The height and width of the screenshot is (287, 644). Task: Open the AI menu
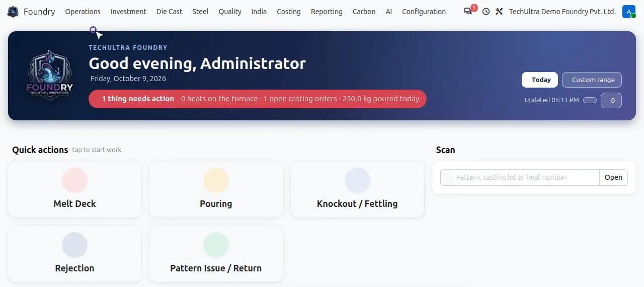click(389, 11)
